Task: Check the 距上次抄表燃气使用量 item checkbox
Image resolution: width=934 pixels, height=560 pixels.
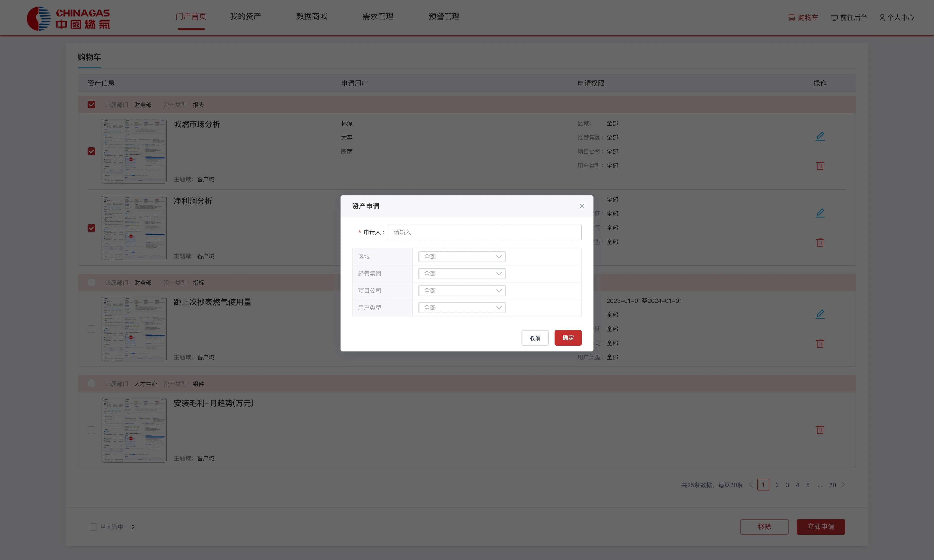Action: click(91, 329)
